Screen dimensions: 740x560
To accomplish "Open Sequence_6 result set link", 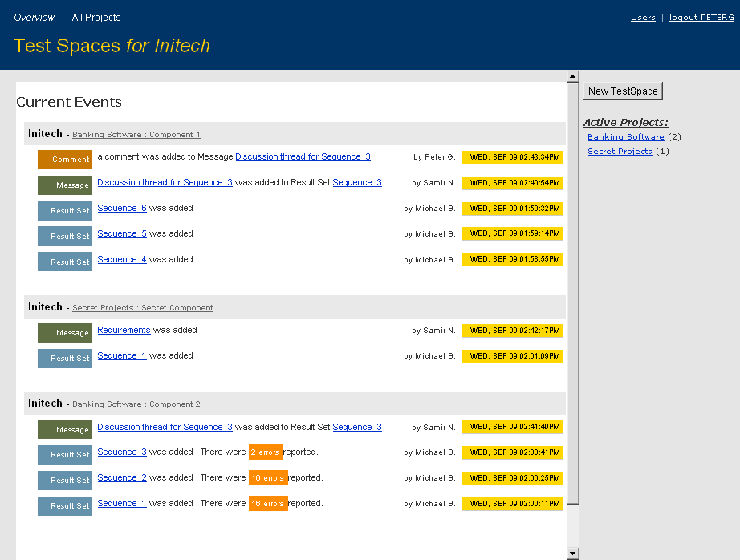I will [x=122, y=208].
